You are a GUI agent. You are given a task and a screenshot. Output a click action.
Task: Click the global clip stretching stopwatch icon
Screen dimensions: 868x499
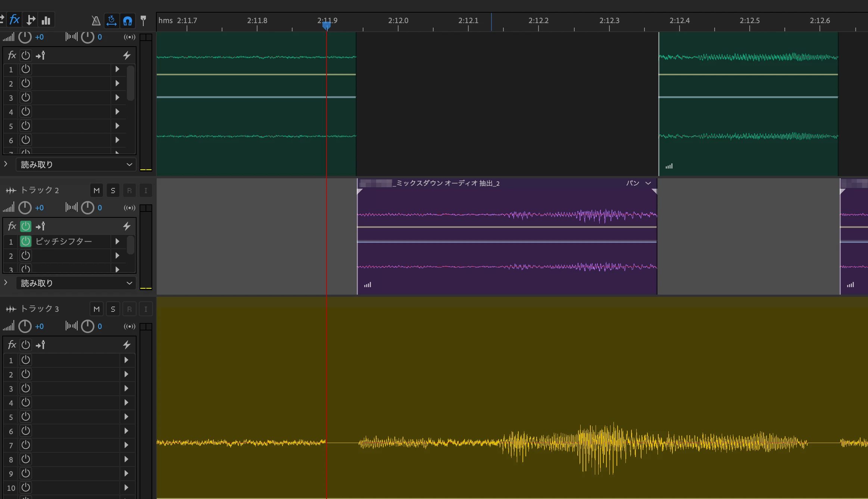111,21
